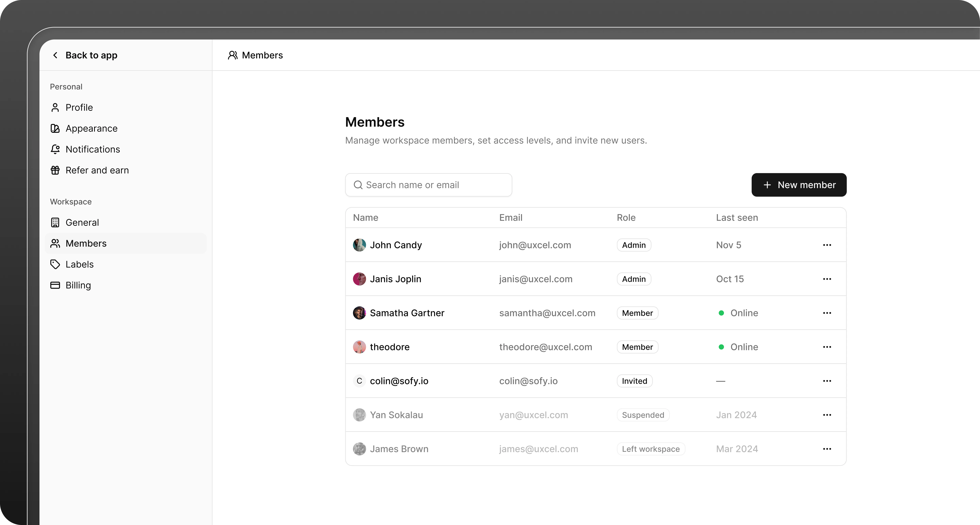Click the back chevron next to Back to app
This screenshot has height=525, width=980.
coord(55,55)
